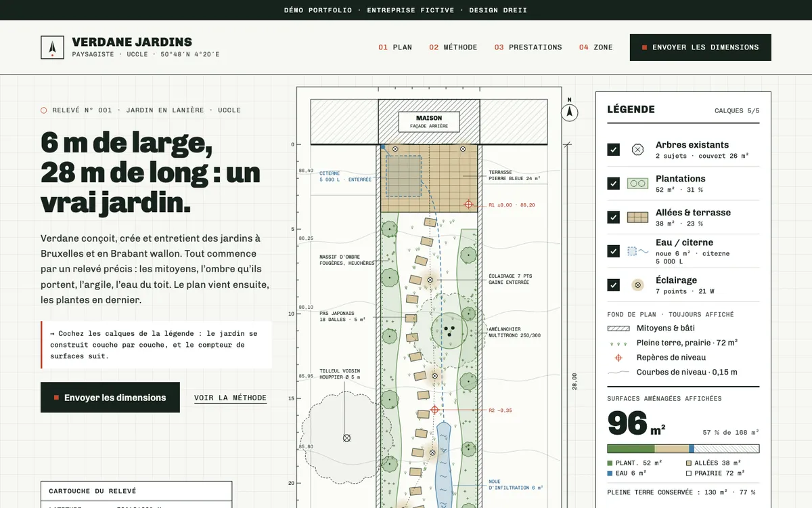Go to the 02 Méthode section
The width and height of the screenshot is (812, 508).
click(x=453, y=47)
